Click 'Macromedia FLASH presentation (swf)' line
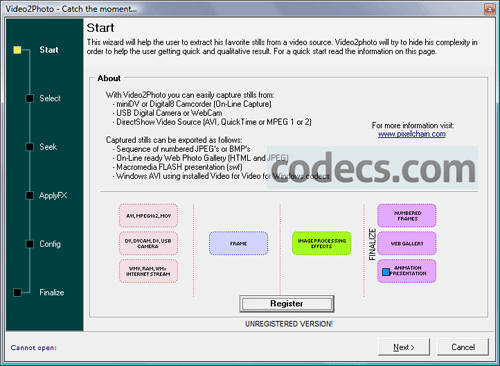500x366 pixels. click(x=178, y=167)
